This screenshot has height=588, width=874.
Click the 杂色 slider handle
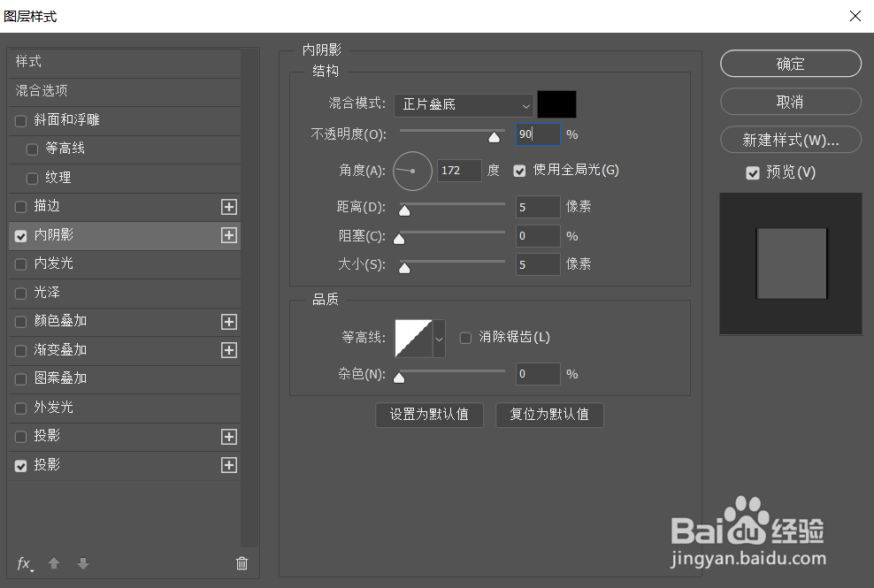tap(399, 378)
